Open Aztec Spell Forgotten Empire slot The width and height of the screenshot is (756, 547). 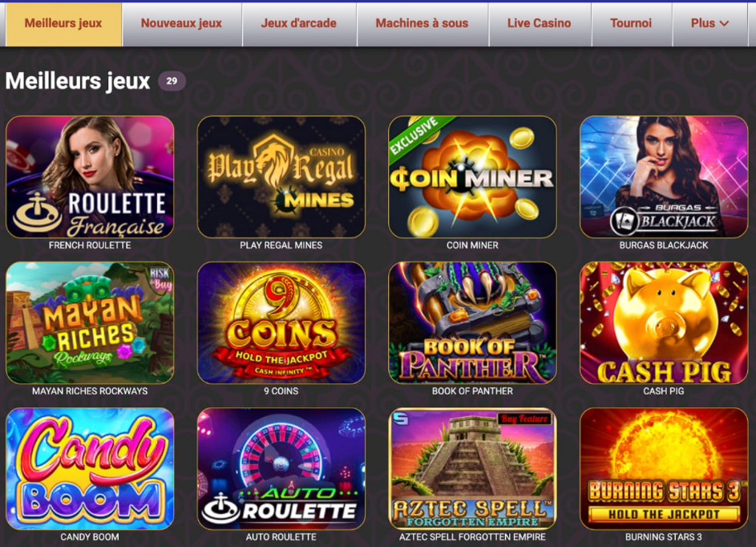[x=472, y=469]
